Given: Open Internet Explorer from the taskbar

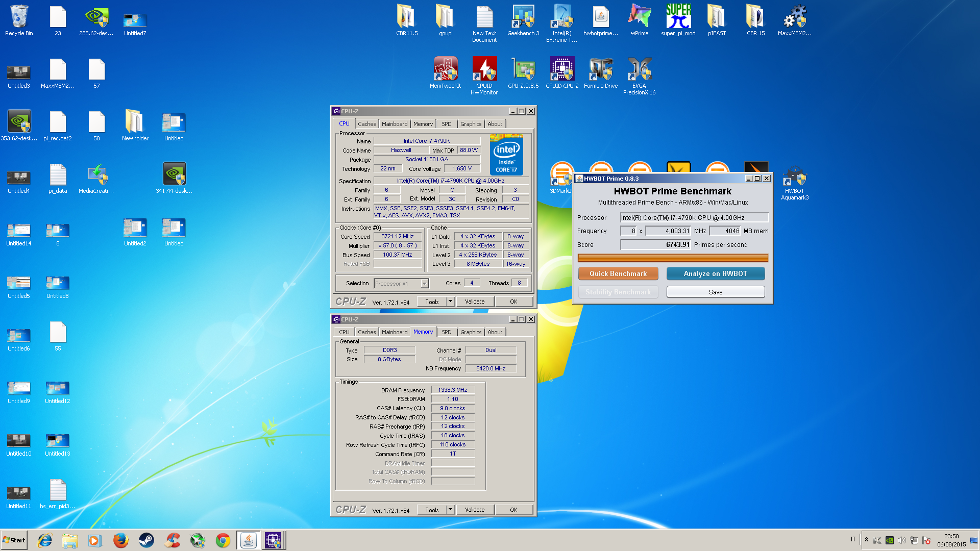Looking at the screenshot, I should pos(45,540).
